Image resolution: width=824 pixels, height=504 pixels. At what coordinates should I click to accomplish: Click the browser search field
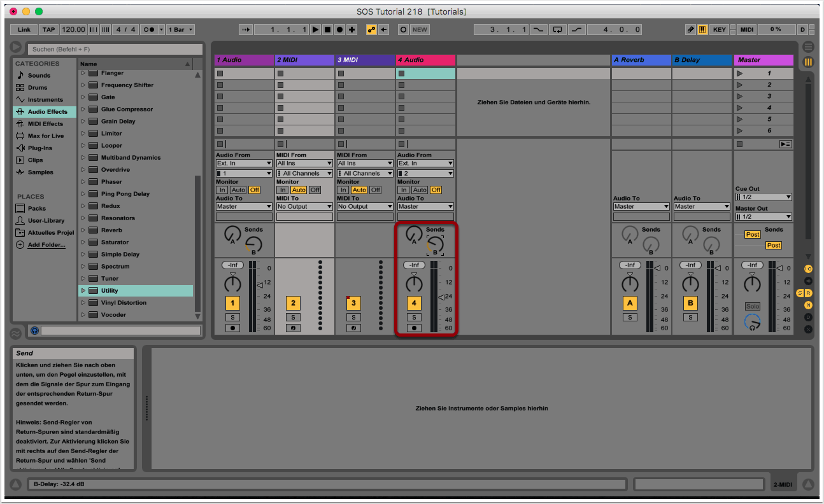(115, 49)
